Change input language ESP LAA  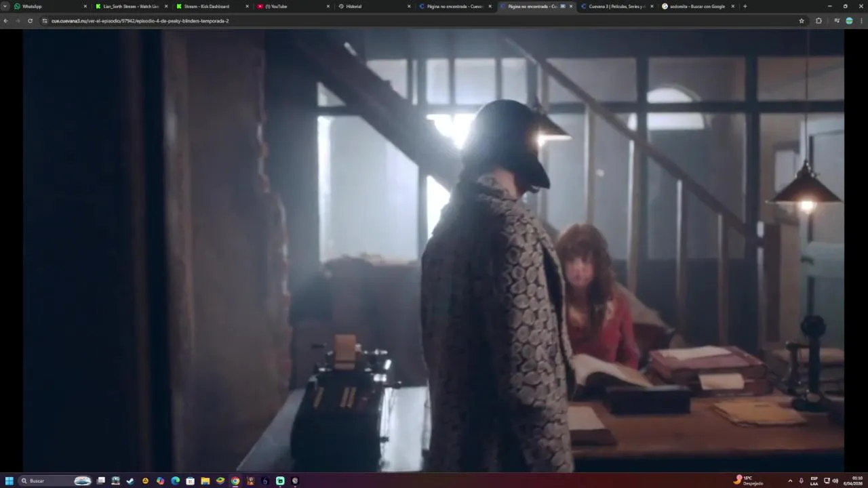click(814, 481)
